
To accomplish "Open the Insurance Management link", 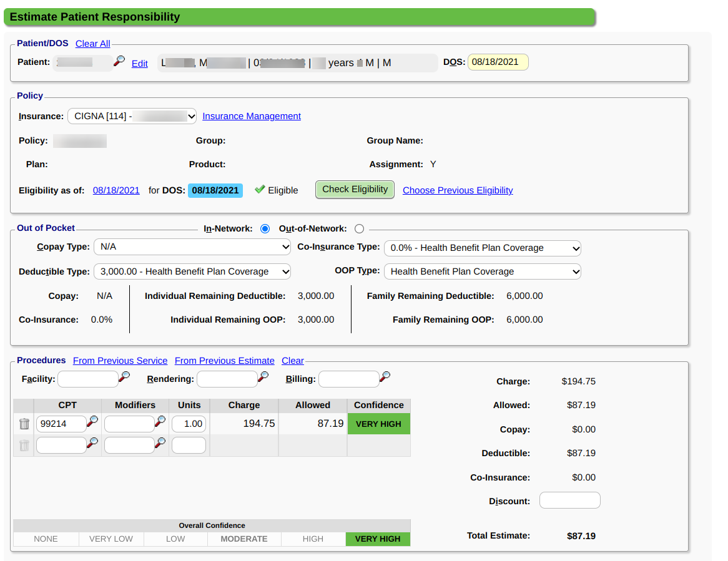I will pyautogui.click(x=252, y=116).
